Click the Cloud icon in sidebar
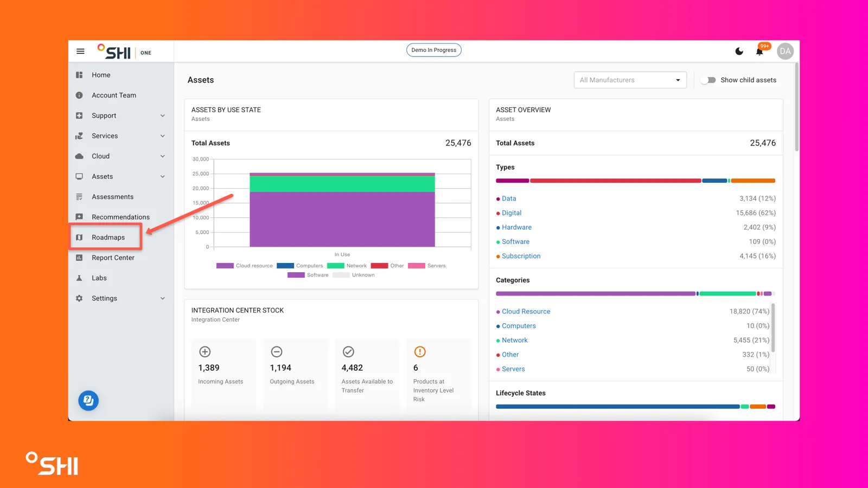 click(x=79, y=156)
